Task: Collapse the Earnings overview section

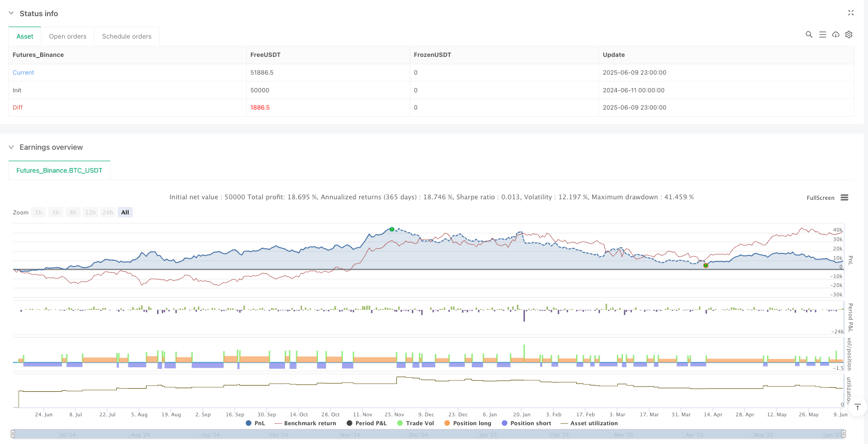Action: point(11,147)
